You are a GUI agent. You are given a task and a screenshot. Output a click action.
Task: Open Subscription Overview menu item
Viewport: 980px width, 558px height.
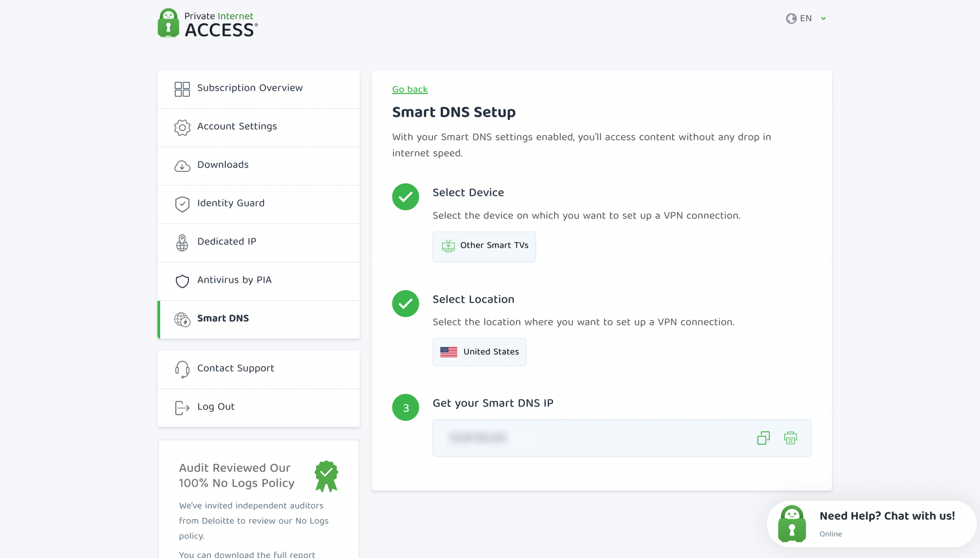pos(258,89)
